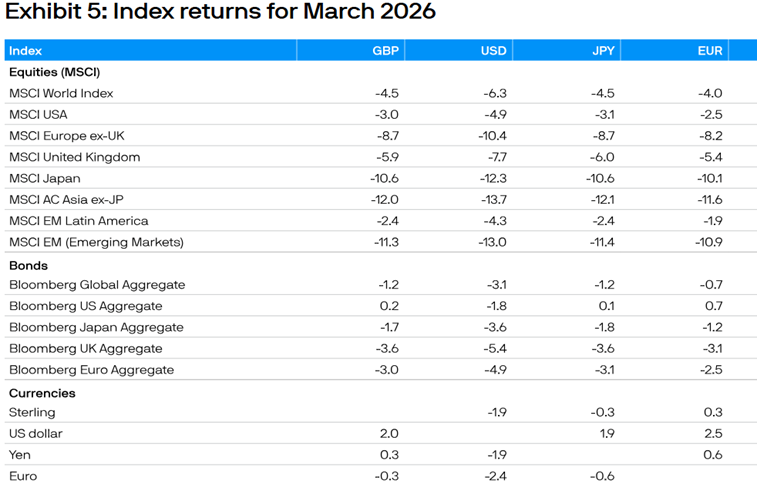This screenshot has height=484, width=757.
Task: Select the Index column header
Action: (26, 50)
